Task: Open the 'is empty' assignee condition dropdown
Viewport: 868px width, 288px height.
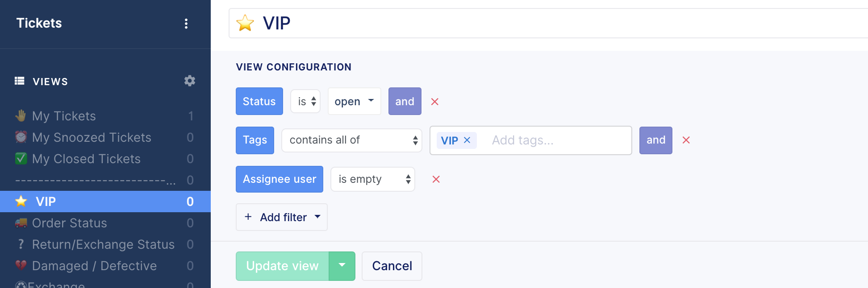Action: [x=373, y=179]
